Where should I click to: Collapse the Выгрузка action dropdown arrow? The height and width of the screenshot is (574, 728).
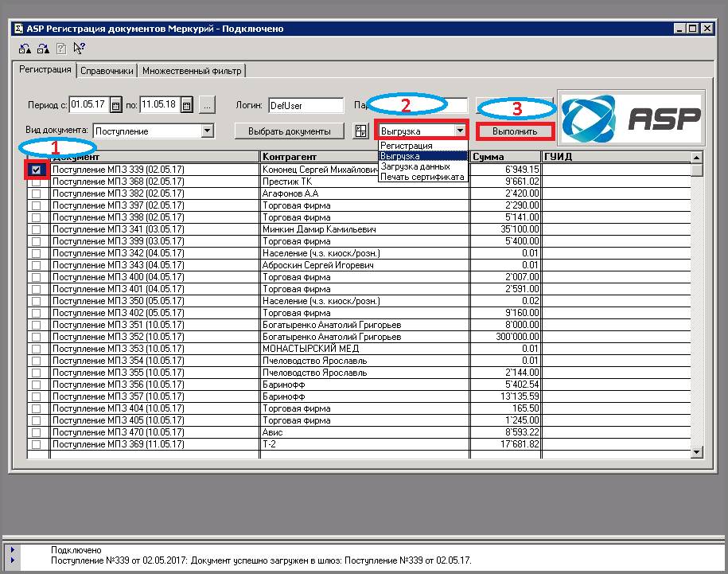click(460, 131)
